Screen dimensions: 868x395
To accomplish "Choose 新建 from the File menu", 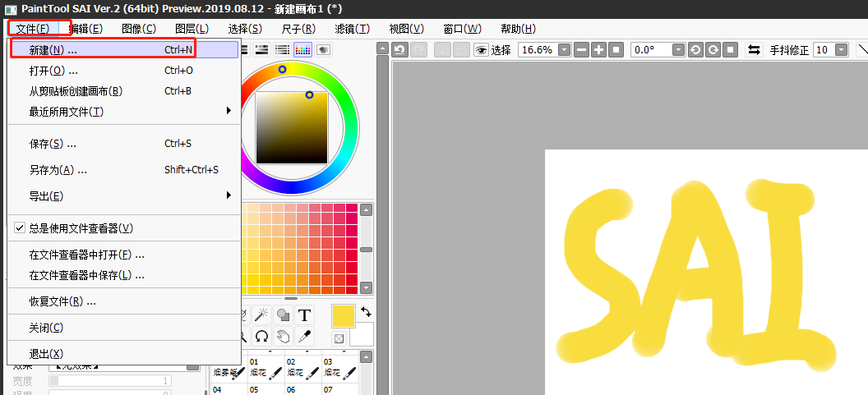I will pos(53,50).
